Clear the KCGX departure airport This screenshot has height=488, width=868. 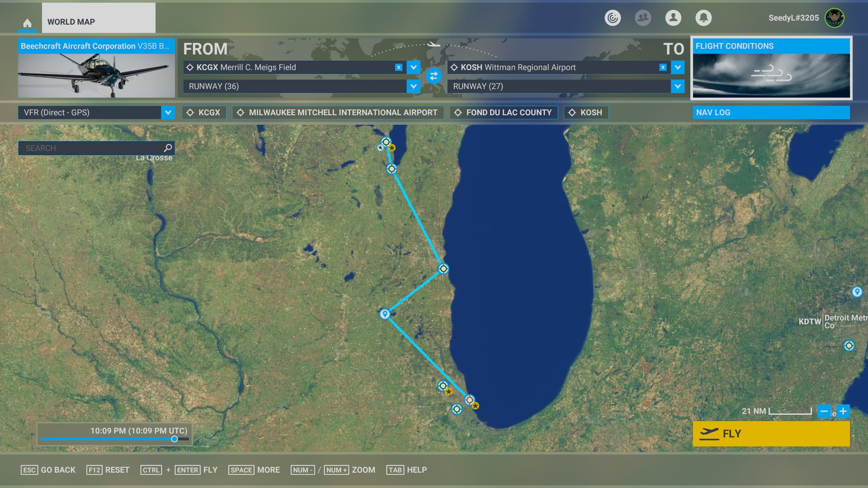[x=398, y=67]
